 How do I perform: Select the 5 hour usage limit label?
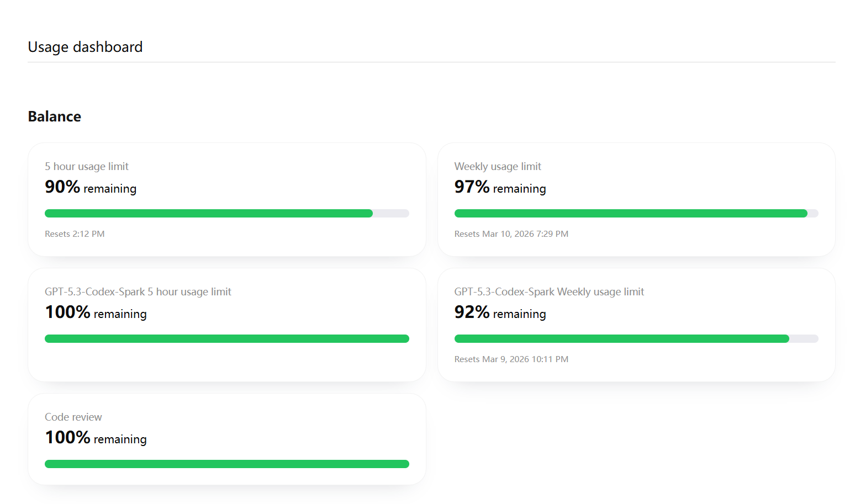(x=87, y=166)
